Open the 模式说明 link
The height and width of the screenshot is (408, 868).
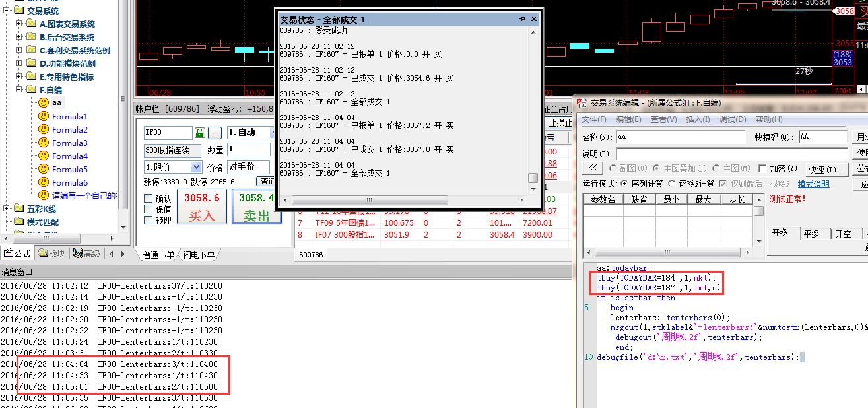[x=813, y=184]
